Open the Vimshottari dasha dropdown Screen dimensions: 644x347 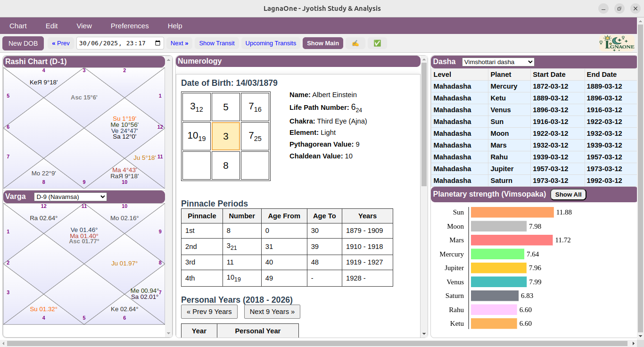click(498, 62)
